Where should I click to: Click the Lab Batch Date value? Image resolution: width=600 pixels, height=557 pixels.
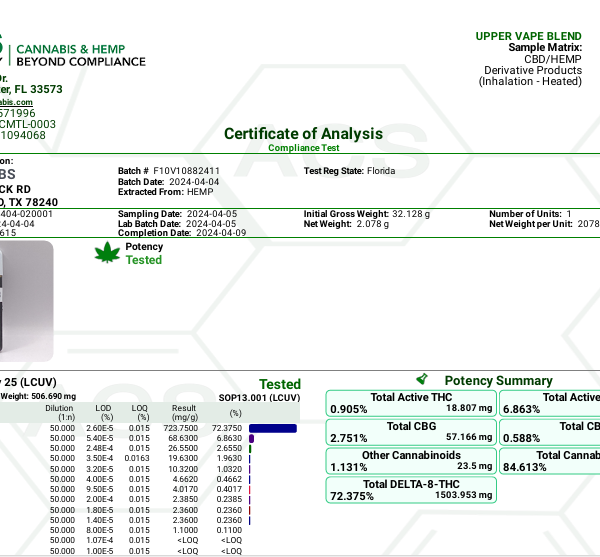(x=211, y=224)
